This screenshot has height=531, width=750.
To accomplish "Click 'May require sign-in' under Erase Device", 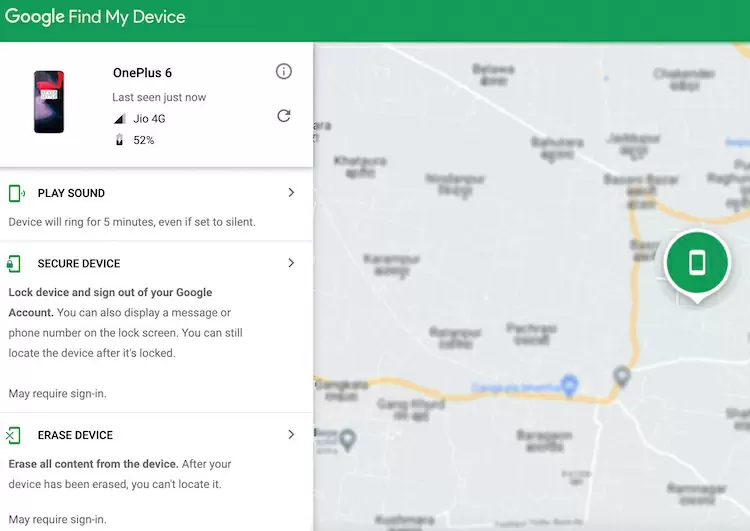I will 57,520.
